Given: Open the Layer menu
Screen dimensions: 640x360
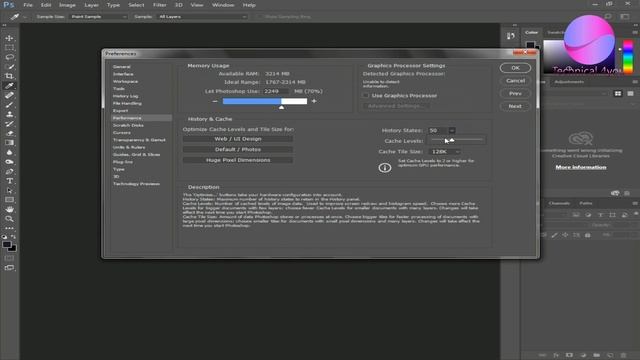Looking at the screenshot, I should (x=91, y=5).
